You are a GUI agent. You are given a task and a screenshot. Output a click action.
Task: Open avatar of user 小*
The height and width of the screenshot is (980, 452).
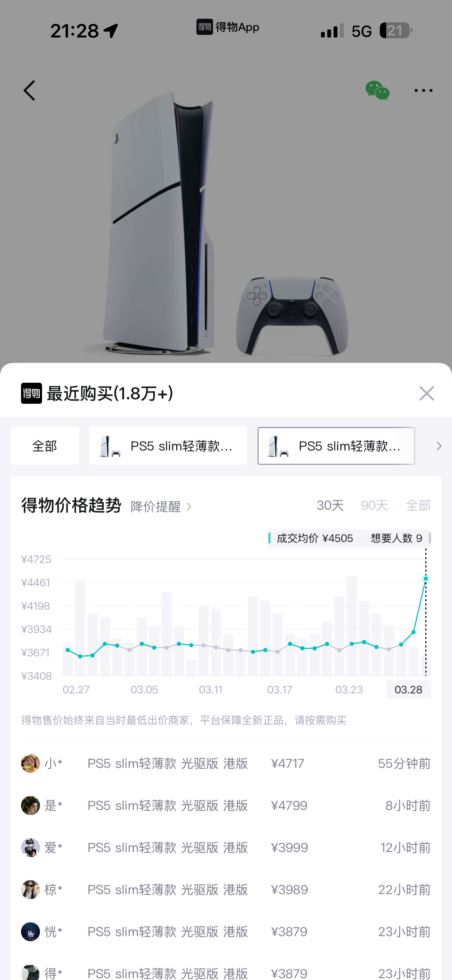[30, 763]
